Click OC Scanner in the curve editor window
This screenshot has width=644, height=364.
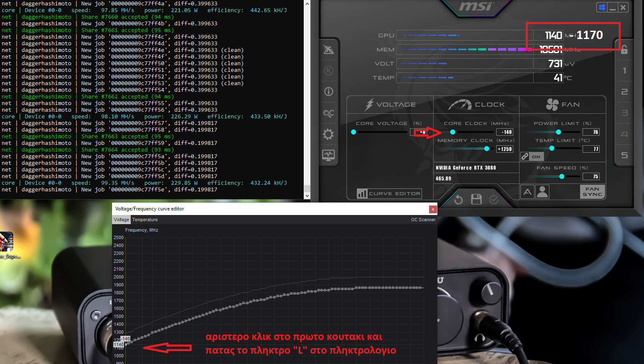pyautogui.click(x=423, y=220)
